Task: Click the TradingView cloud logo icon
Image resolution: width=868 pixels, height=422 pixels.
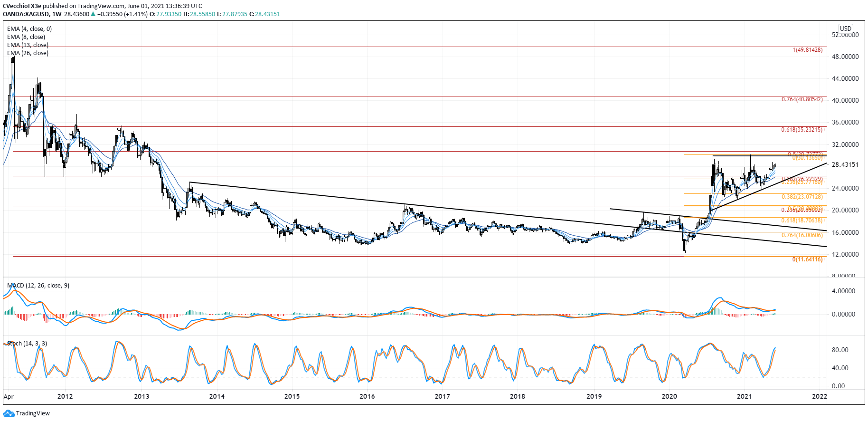Action: pos(9,413)
